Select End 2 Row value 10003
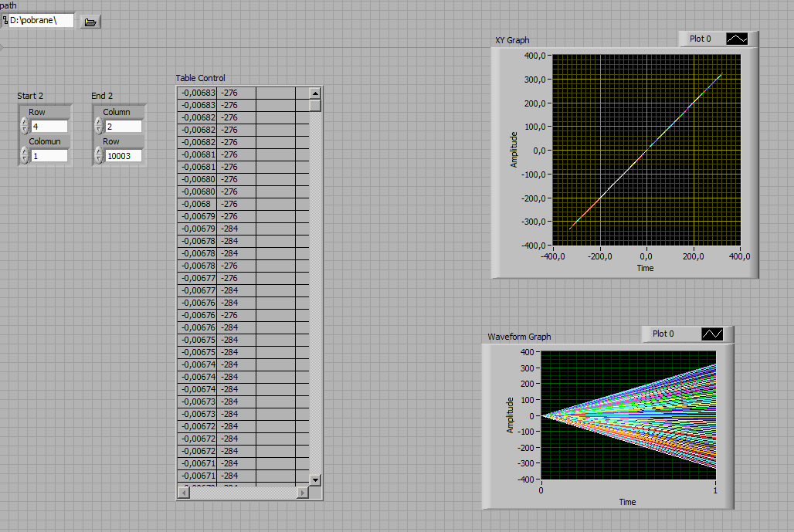 (123, 156)
